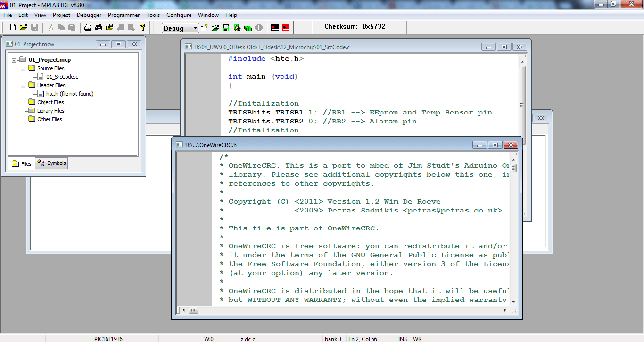
Task: Click the grayed next-result right arrow icon
Action: click(x=132, y=28)
